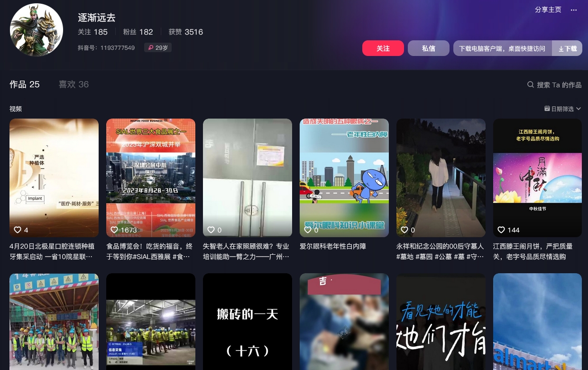Click heart icon on 永祥和纪念公园 video
This screenshot has width=588, height=370.
[x=404, y=230]
